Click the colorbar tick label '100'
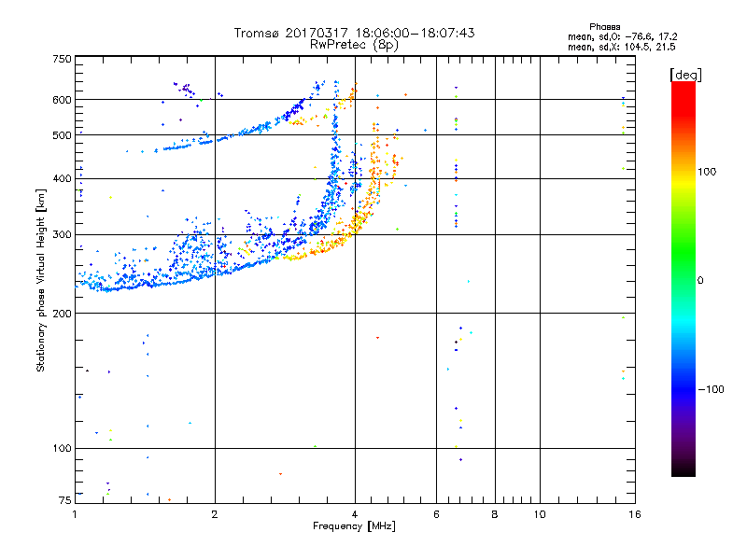The height and width of the screenshot is (560, 747). (x=707, y=172)
